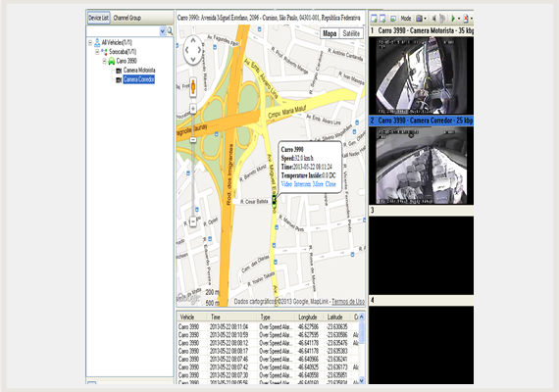Click the camera snapshot toolbar icon
Image resolution: width=559 pixels, height=392 pixels.
pyautogui.click(x=420, y=19)
